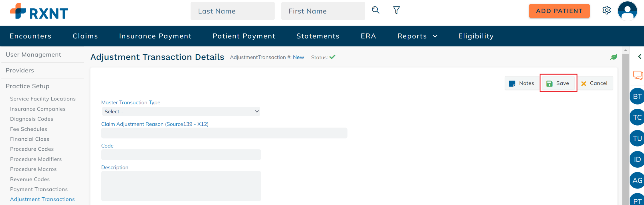Open the user profile avatar

pyautogui.click(x=627, y=11)
